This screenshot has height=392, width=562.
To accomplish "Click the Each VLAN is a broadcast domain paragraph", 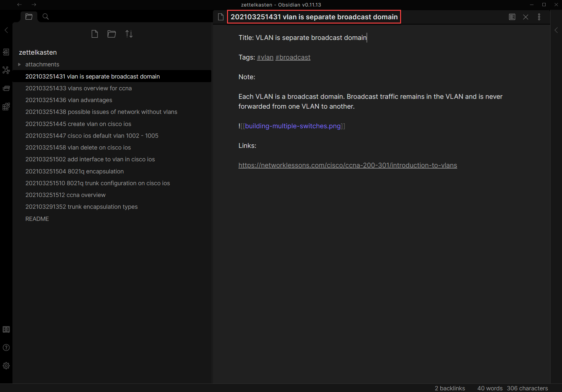I will point(370,101).
